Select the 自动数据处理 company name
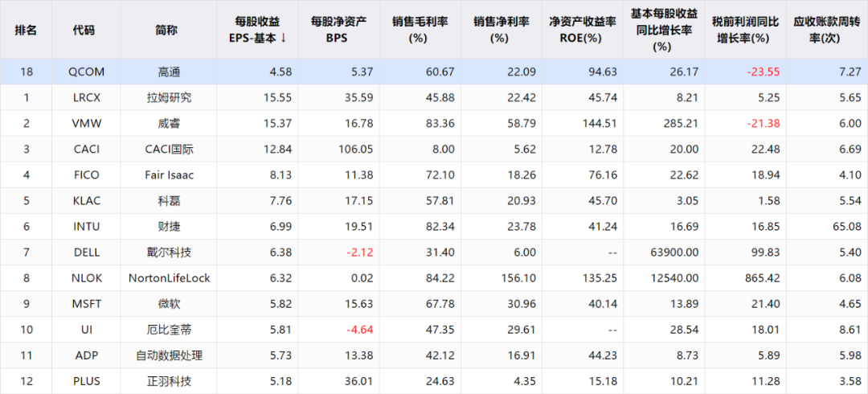Screen dimensions: 868x394 [170, 355]
